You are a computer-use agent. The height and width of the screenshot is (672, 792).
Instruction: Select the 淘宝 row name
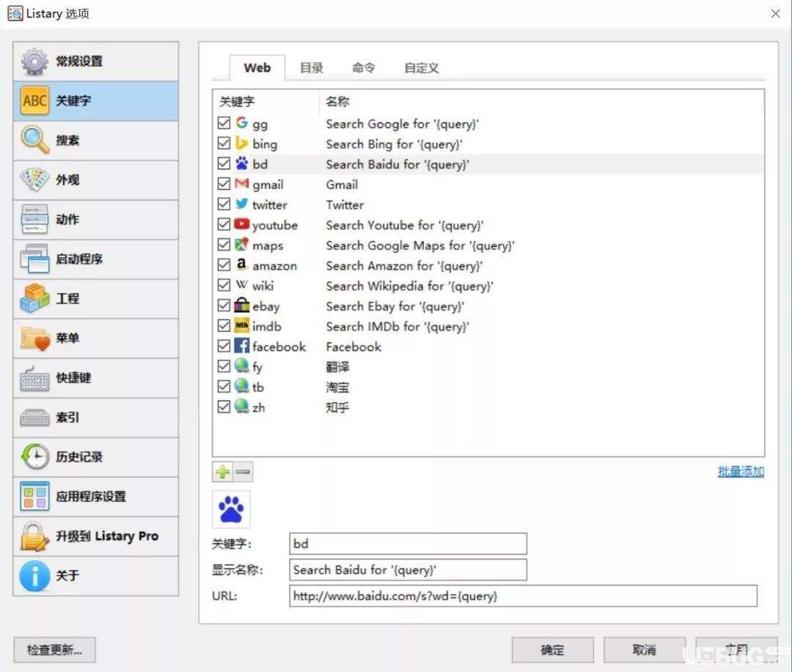point(337,388)
